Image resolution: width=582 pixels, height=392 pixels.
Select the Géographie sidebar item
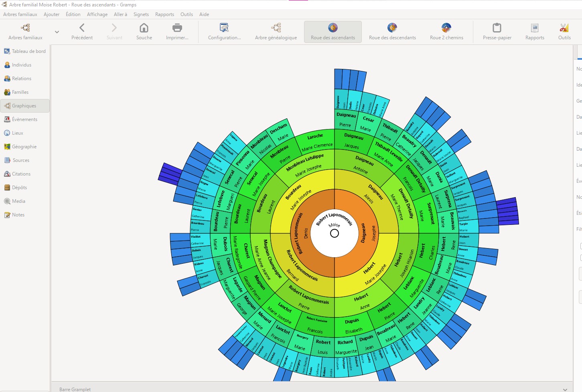[24, 147]
